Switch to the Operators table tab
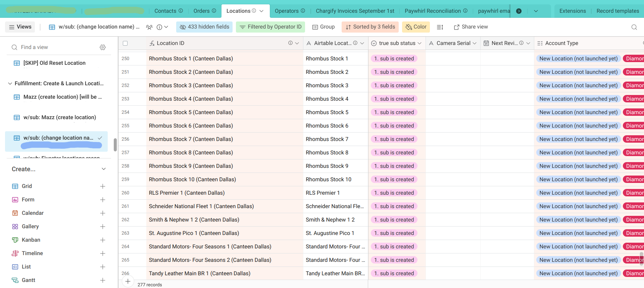The width and height of the screenshot is (644, 288). click(290, 11)
